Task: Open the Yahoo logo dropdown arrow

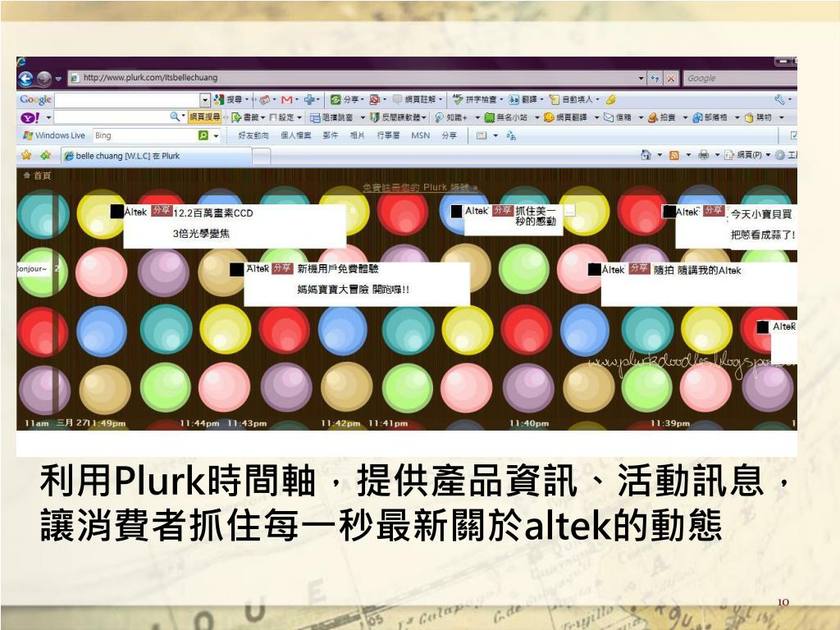Action: click(x=48, y=117)
